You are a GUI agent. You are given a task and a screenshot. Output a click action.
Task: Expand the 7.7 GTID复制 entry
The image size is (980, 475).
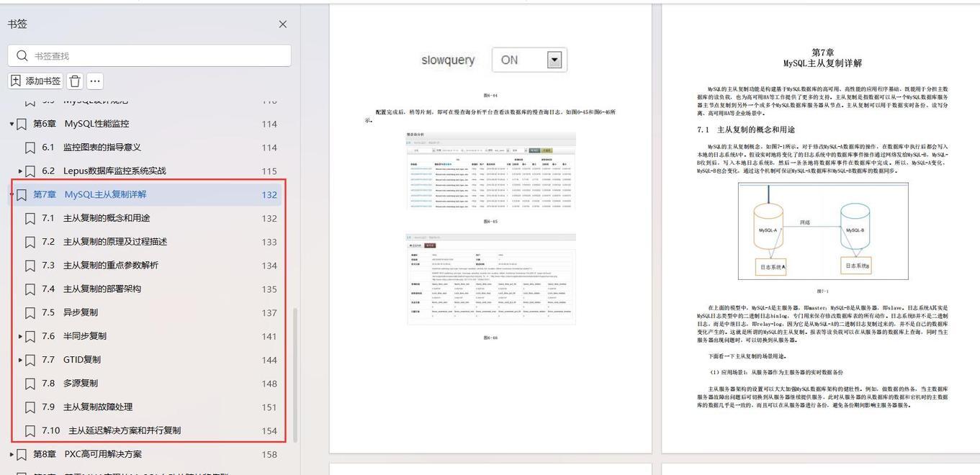click(x=20, y=360)
